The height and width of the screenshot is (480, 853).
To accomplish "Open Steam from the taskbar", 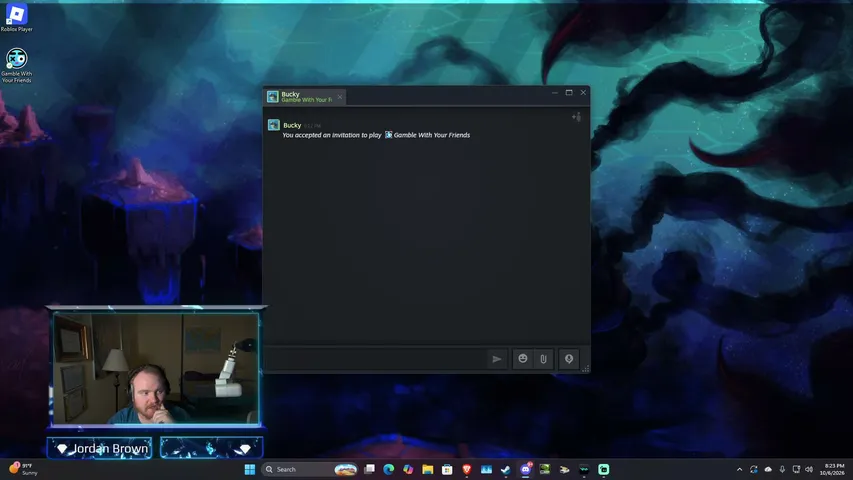I will 505,469.
